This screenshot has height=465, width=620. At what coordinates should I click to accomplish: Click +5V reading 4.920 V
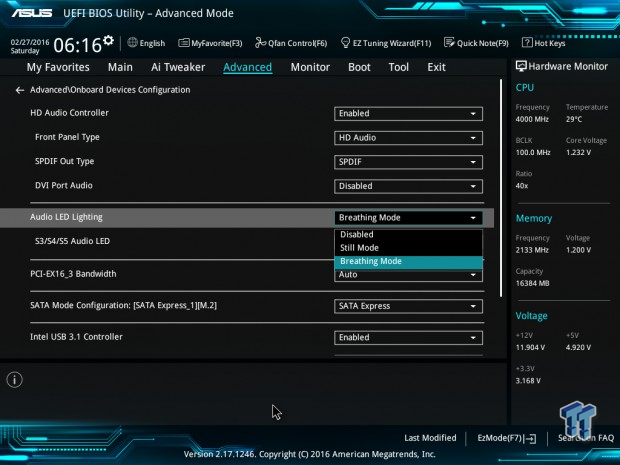pyautogui.click(x=578, y=348)
